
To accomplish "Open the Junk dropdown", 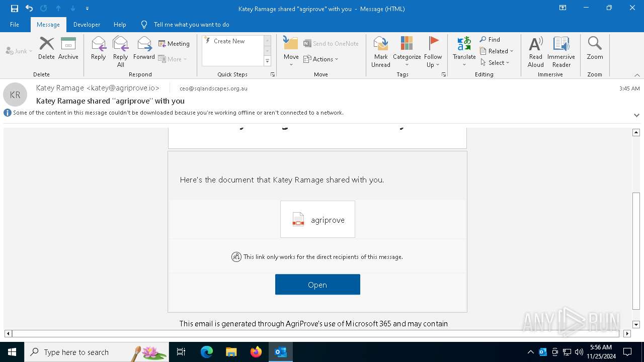I will pos(19,51).
